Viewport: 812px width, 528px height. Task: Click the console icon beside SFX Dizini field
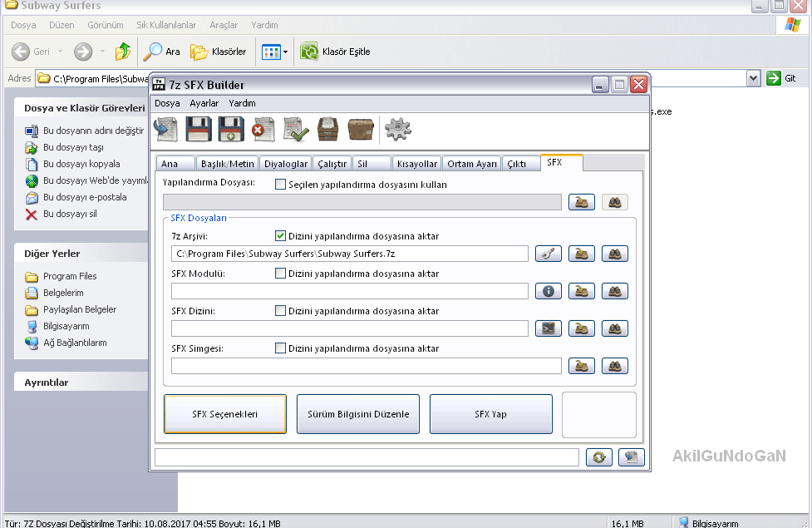tap(549, 328)
